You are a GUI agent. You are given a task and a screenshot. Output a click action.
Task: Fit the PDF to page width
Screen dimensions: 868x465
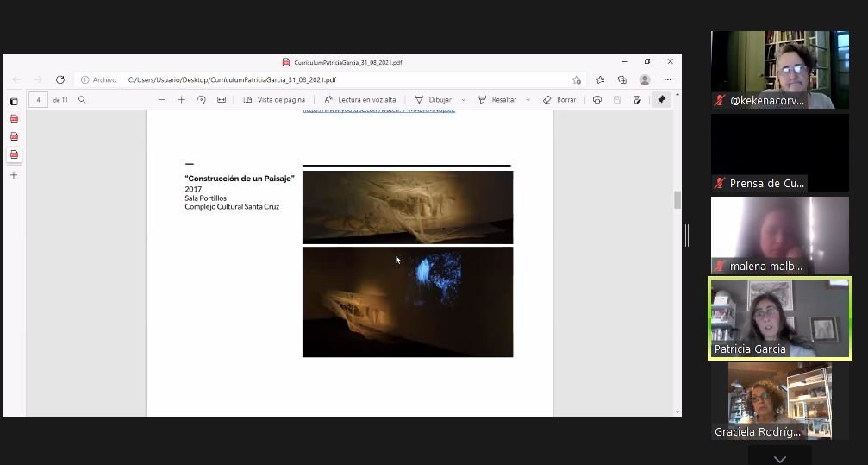pyautogui.click(x=222, y=100)
